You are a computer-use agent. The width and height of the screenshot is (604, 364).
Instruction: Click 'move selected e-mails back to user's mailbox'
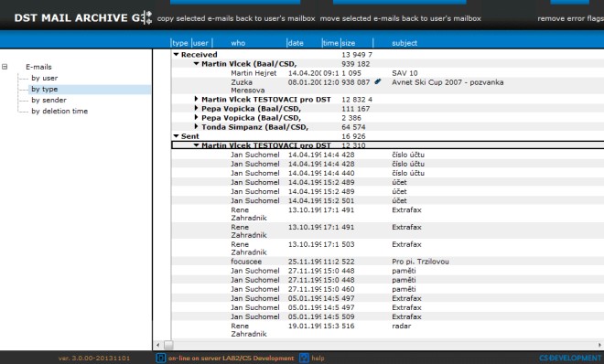coord(400,18)
